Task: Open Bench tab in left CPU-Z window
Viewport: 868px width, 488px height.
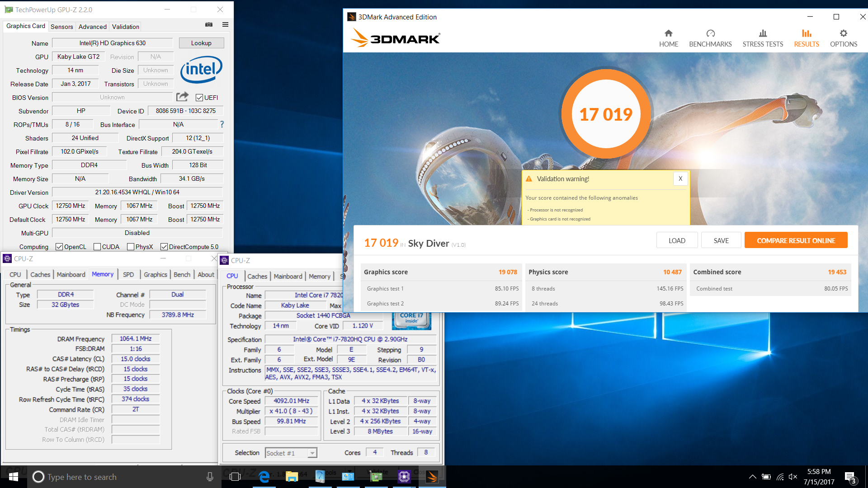Action: (x=182, y=274)
